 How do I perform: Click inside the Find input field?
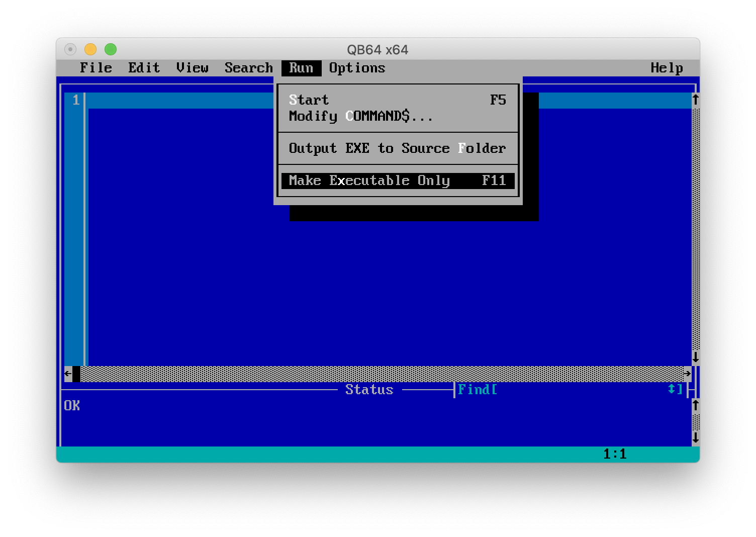(578, 390)
